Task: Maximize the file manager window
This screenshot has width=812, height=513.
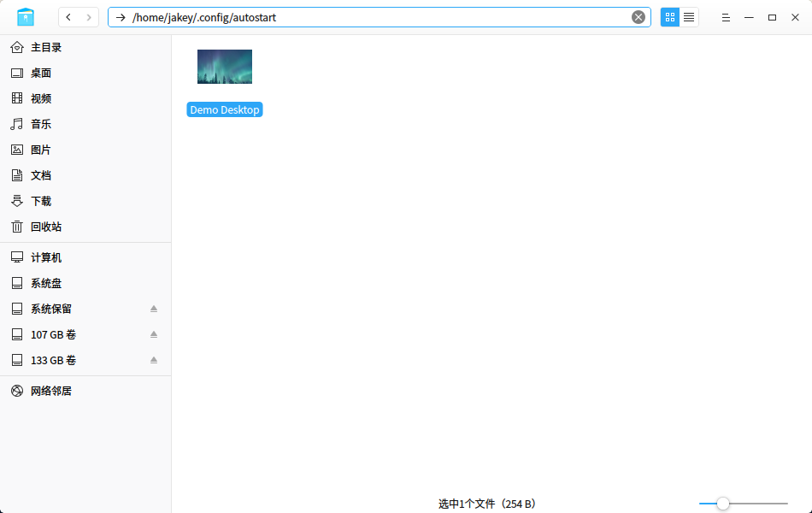Action: [x=772, y=17]
